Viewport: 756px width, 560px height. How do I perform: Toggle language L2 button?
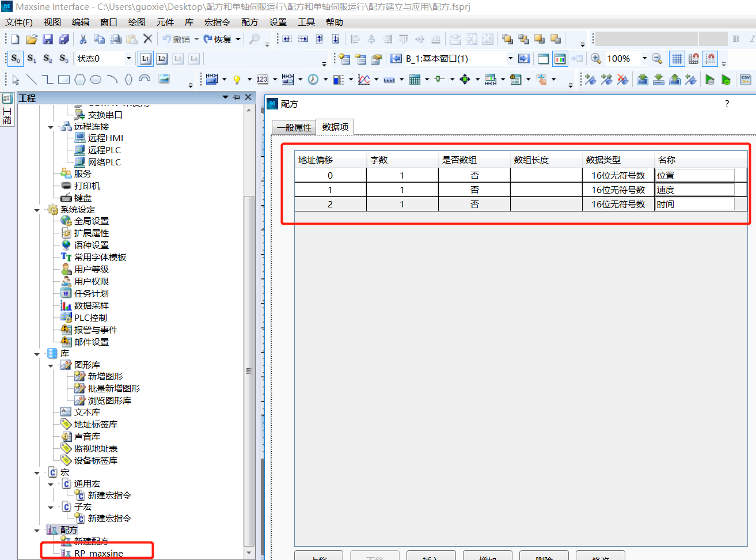coord(162,59)
